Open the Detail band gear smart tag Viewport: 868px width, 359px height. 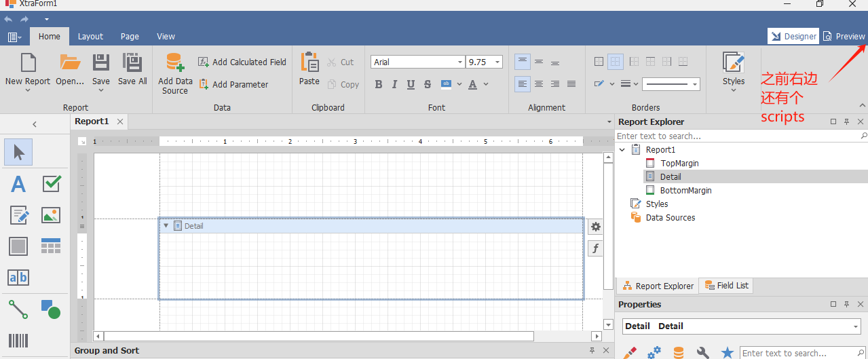(596, 227)
